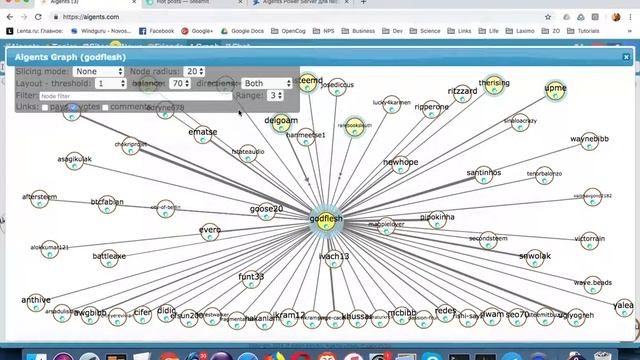This screenshot has width=640, height=360.
Task: Open a new browser tab
Action: [363, 2]
